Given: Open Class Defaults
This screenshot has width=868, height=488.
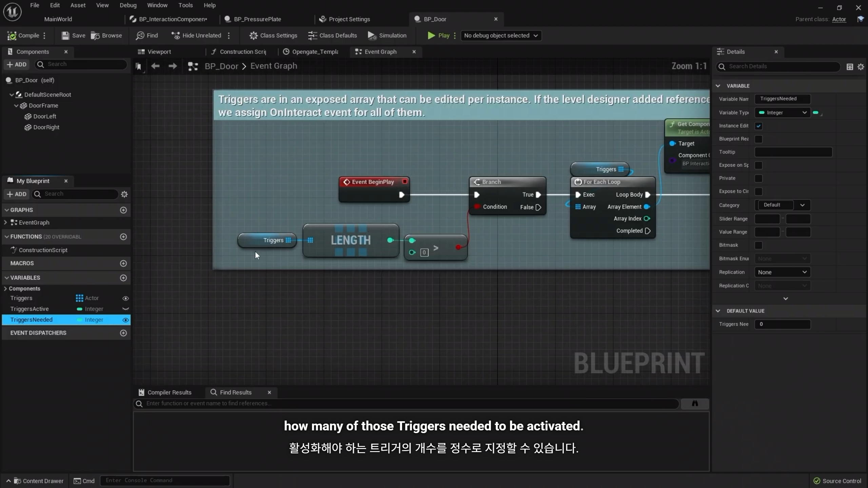Looking at the screenshot, I should (332, 36).
